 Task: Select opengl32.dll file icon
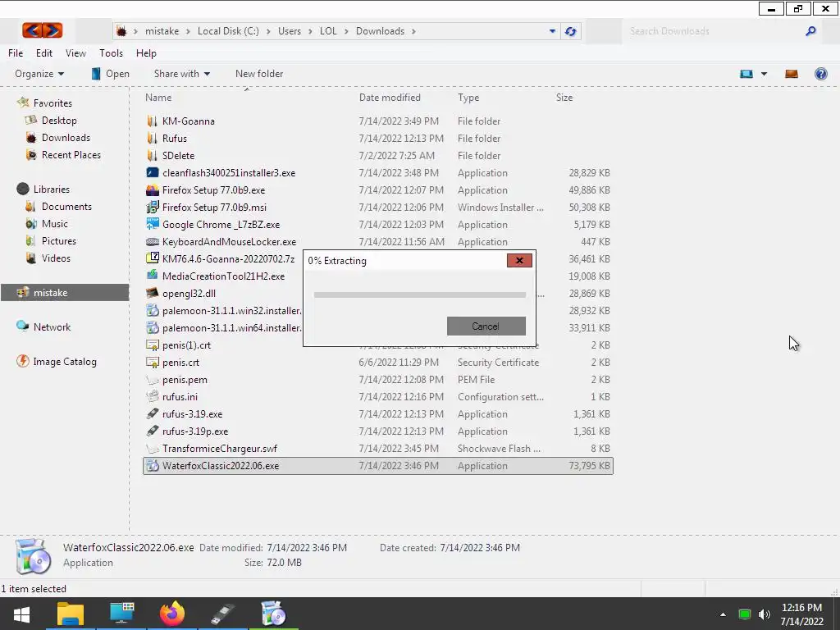point(152,293)
